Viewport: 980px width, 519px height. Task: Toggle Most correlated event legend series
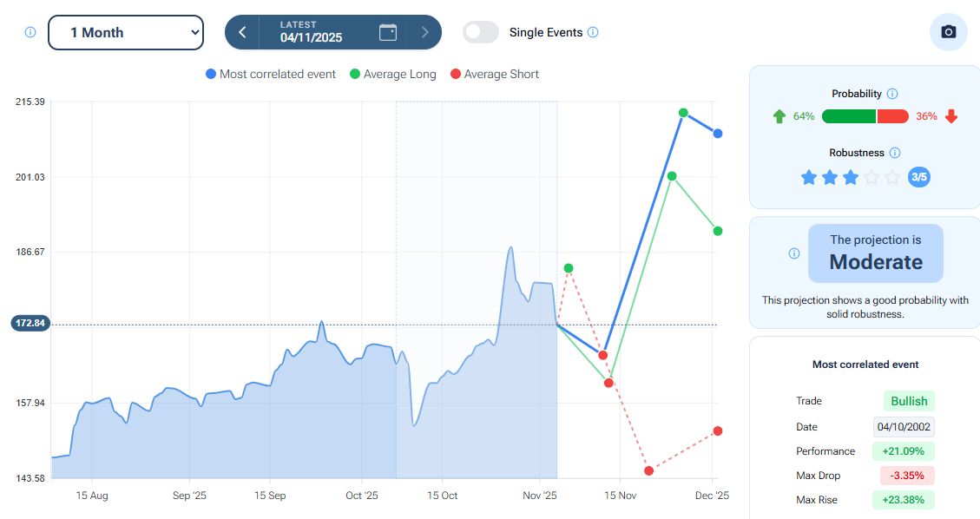(270, 75)
